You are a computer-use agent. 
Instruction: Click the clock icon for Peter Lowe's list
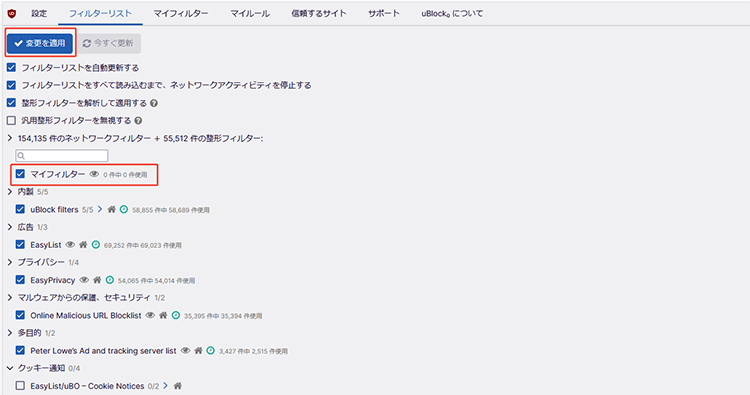coord(210,351)
